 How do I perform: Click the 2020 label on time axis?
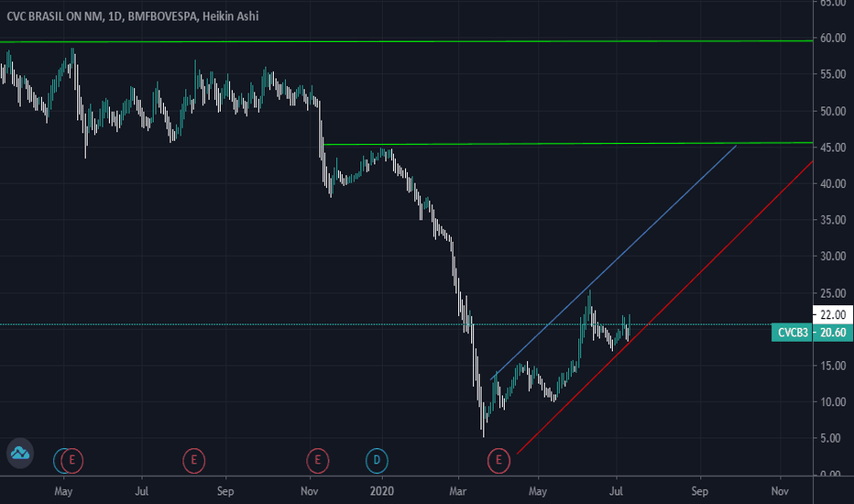[381, 491]
